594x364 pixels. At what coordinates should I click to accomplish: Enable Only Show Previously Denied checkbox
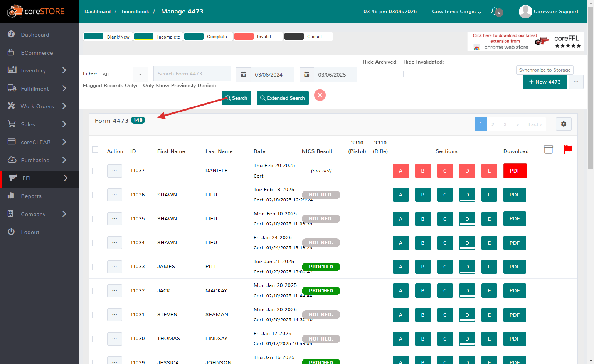[146, 98]
